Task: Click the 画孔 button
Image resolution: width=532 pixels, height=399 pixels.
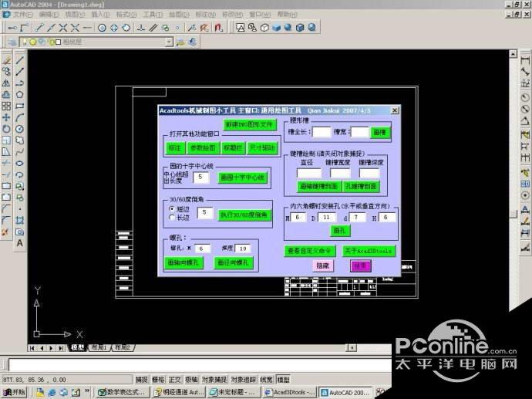Action: coord(339,231)
